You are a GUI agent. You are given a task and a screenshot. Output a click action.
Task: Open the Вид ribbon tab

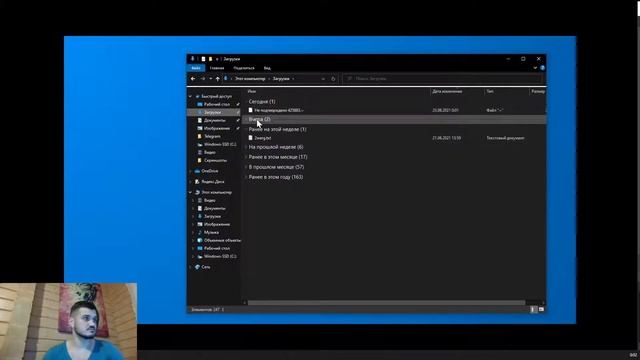click(x=267, y=68)
